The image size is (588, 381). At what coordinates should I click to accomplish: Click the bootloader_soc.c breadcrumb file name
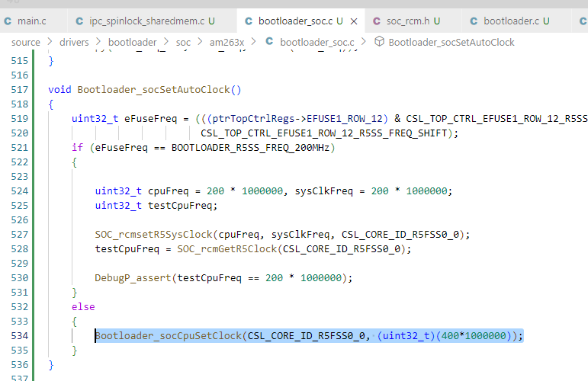coord(316,43)
